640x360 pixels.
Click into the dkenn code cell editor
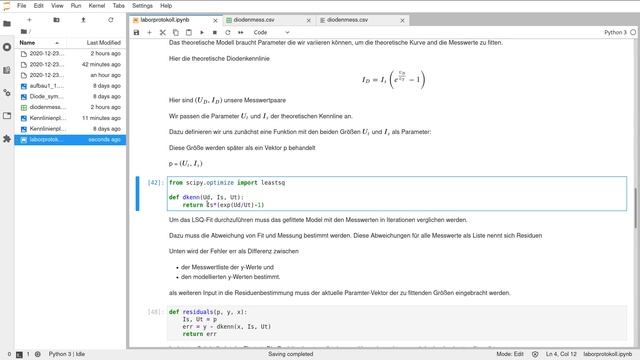(397, 193)
